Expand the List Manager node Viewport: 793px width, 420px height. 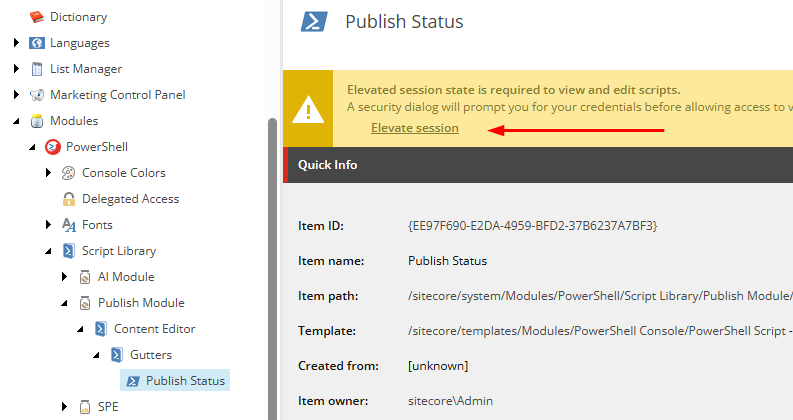pos(16,68)
